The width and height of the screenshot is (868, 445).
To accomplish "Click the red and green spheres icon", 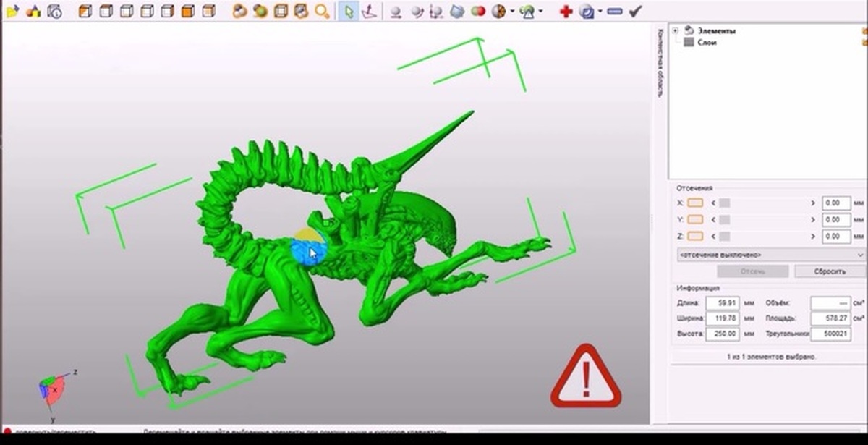I will pyautogui.click(x=478, y=12).
